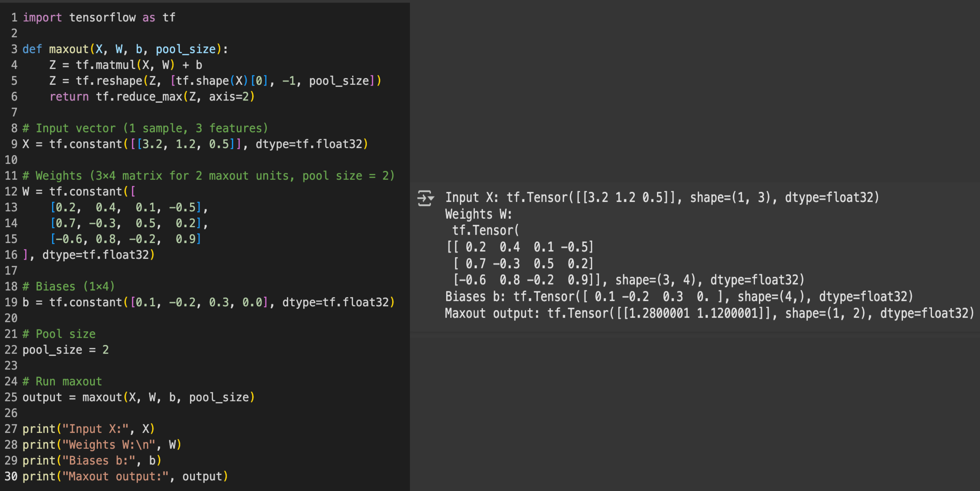Click the output toggle icon beside results
The height and width of the screenshot is (491, 980).
425,198
